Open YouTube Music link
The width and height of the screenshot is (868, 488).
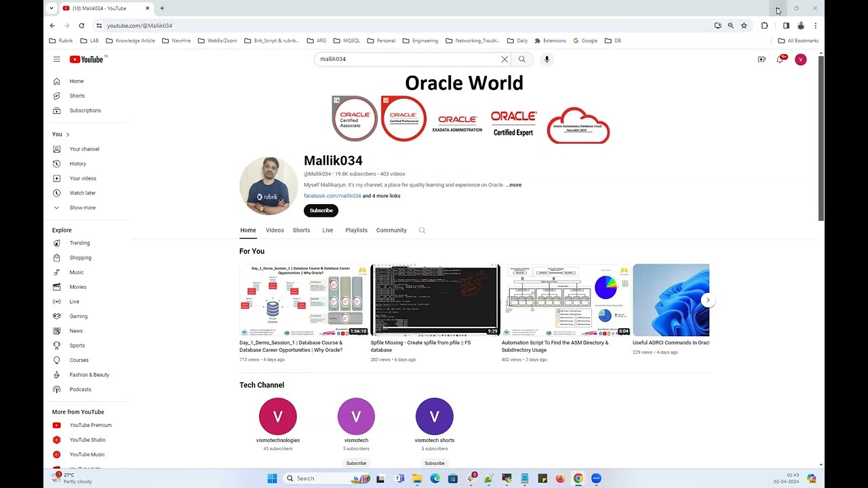click(88, 455)
